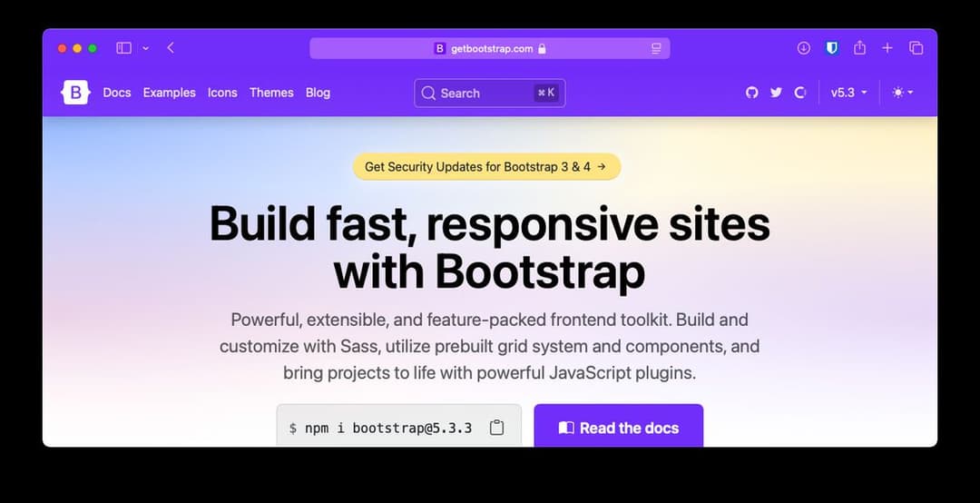This screenshot has height=503, width=980.
Task: Click Get Security Updates banner link
Action: pos(487,166)
